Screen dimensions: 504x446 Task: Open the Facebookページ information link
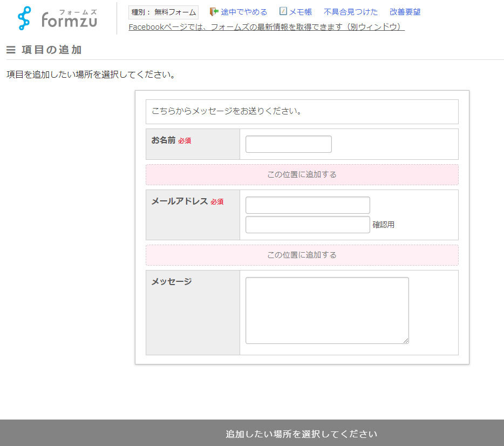[x=266, y=27]
